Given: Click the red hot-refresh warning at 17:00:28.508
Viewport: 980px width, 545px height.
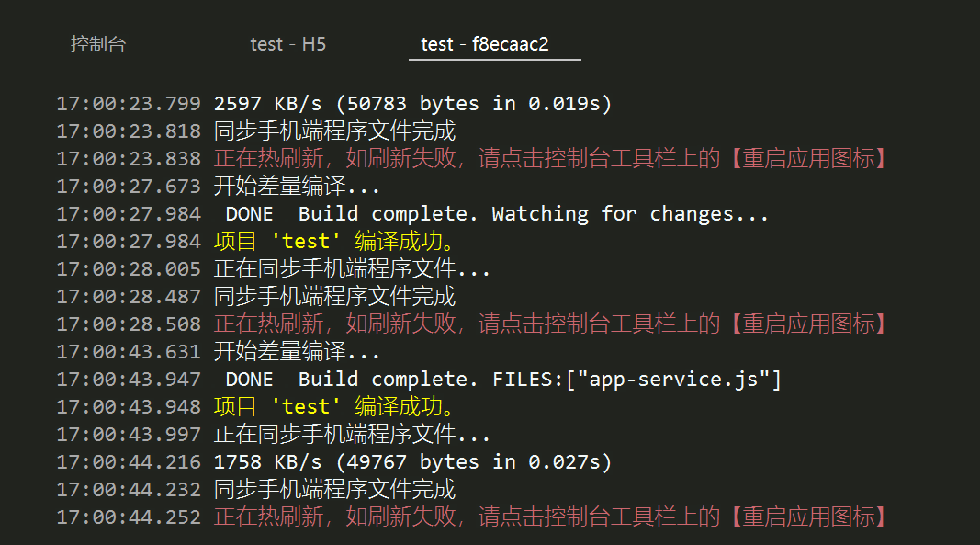Looking at the screenshot, I should click(551, 324).
